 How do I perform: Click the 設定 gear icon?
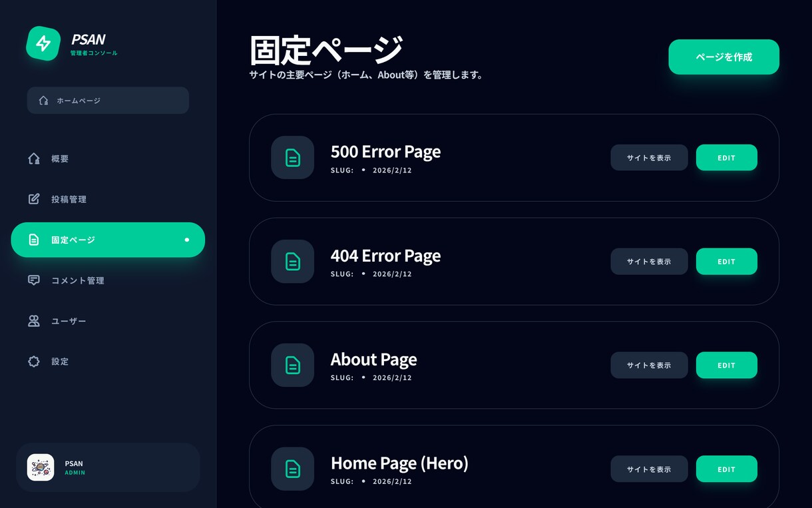click(34, 362)
